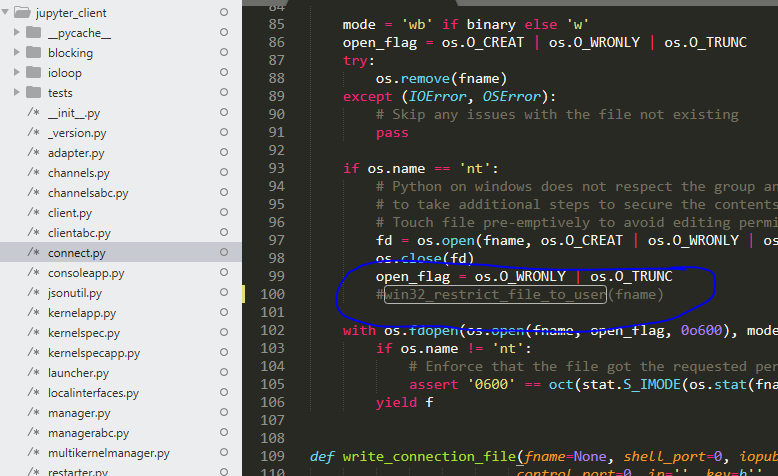Expand the __pycache__ folder arrow
Screen dimensions: 778x476
tap(16, 32)
